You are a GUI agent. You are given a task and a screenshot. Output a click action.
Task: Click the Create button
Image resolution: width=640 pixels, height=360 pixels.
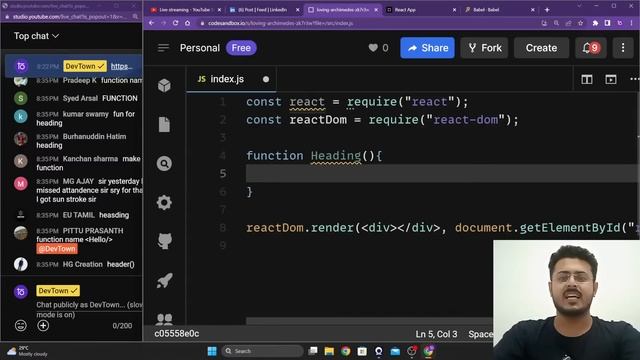(541, 48)
